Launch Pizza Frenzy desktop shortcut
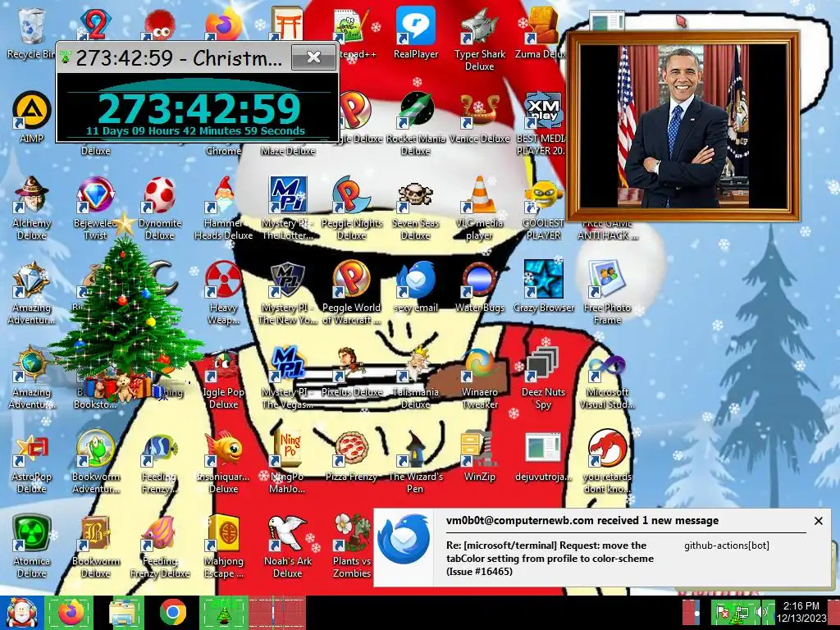The image size is (840, 630). [x=351, y=456]
